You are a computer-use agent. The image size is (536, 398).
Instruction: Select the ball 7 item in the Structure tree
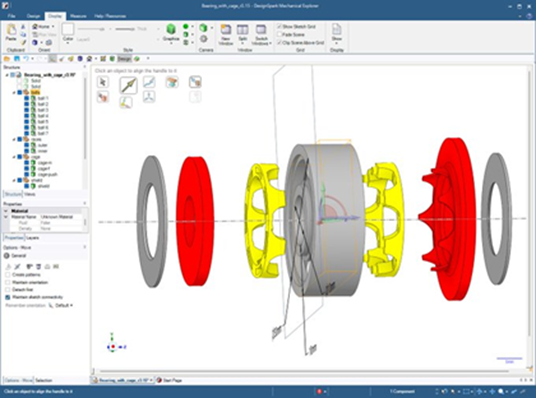tap(43, 133)
